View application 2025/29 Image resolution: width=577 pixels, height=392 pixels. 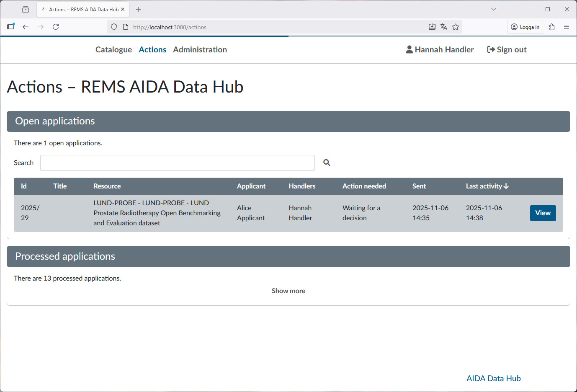pyautogui.click(x=543, y=213)
